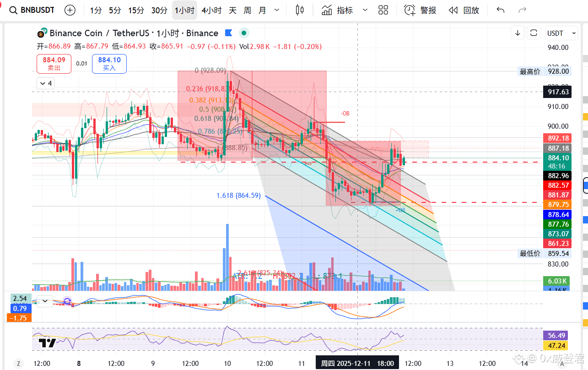Image resolution: width=588 pixels, height=370 pixels.
Task: Undo the last chart action
Action: [501, 10]
